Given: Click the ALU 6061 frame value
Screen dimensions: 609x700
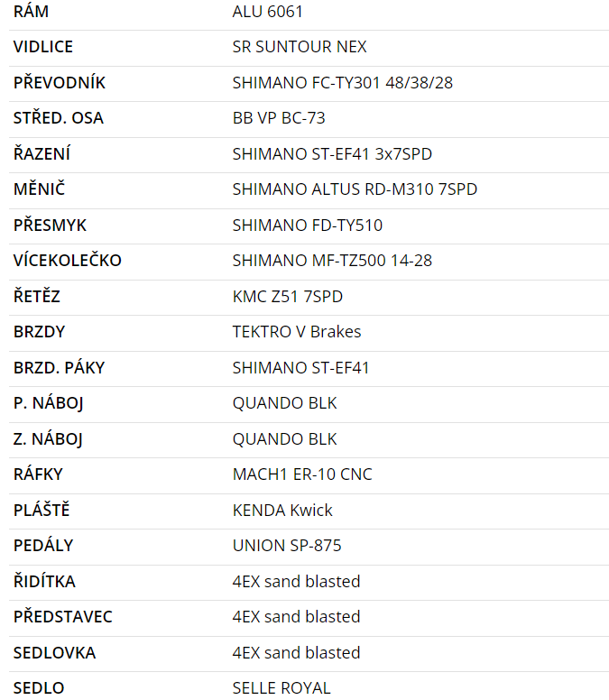Looking at the screenshot, I should (268, 12).
